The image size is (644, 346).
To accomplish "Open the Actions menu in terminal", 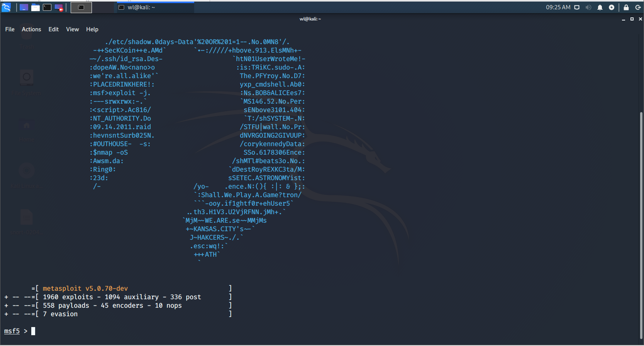I will click(x=31, y=29).
